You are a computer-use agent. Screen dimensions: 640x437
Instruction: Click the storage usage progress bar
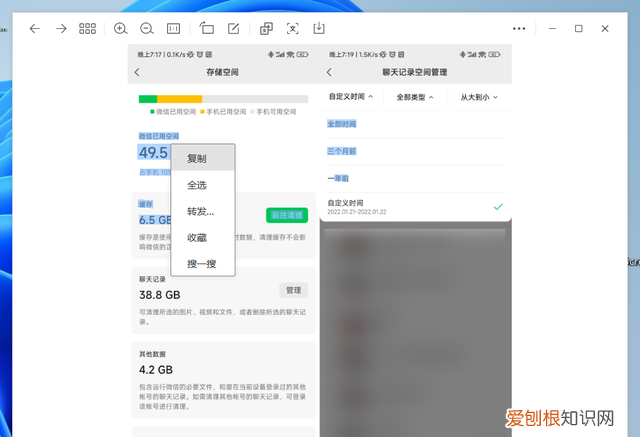click(x=223, y=99)
